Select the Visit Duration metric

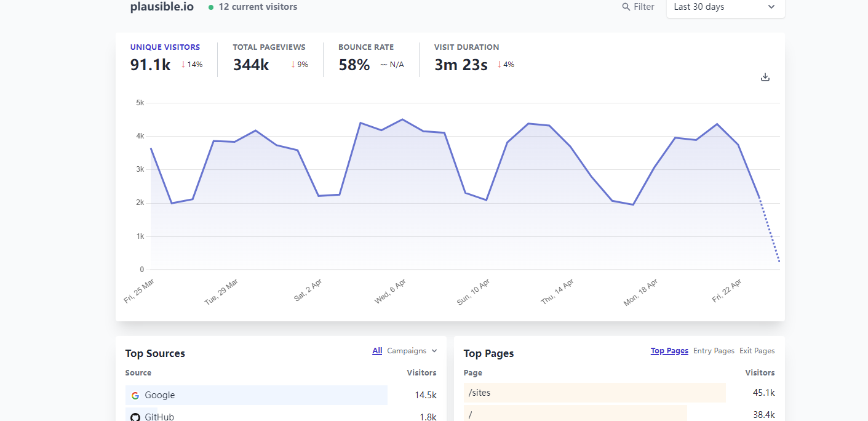(x=466, y=47)
